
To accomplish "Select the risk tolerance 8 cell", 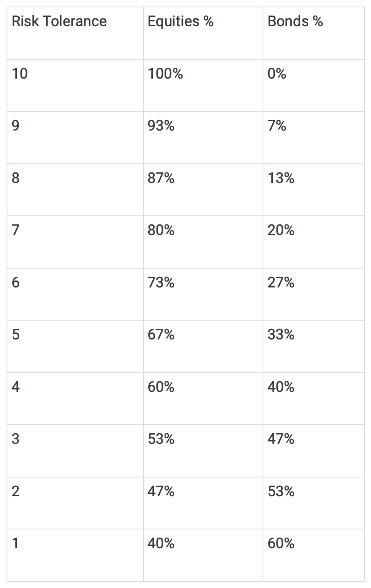I will pyautogui.click(x=75, y=190).
